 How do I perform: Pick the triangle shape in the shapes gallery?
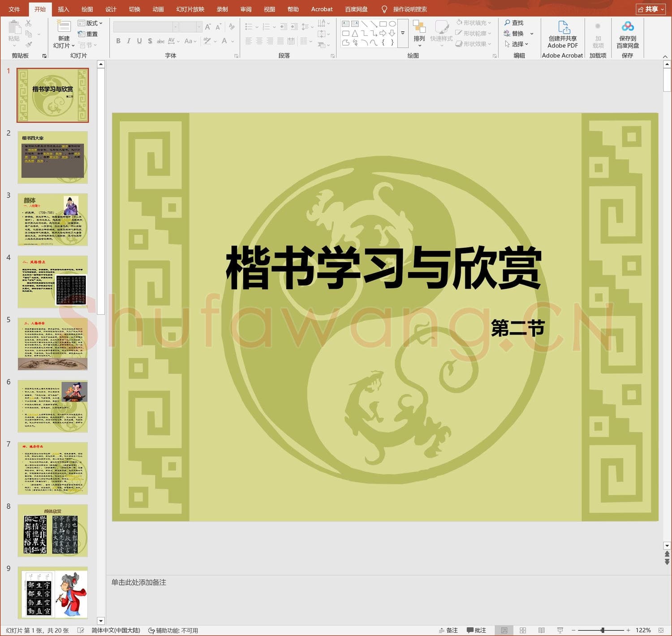[355, 33]
